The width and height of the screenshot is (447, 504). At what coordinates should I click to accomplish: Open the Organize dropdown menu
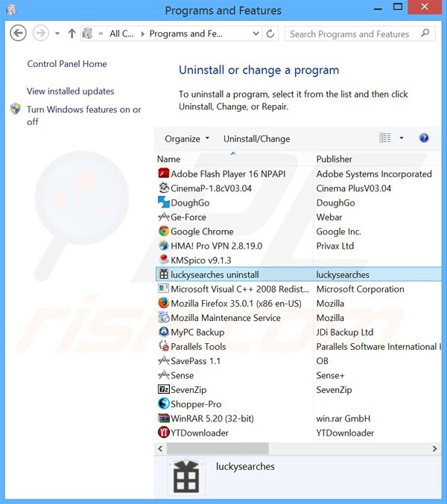pos(187,139)
